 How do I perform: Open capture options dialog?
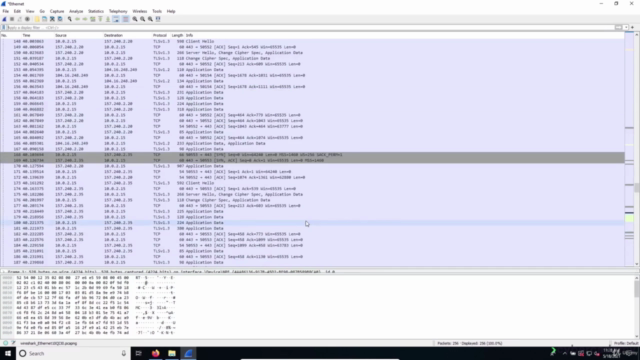(27, 19)
